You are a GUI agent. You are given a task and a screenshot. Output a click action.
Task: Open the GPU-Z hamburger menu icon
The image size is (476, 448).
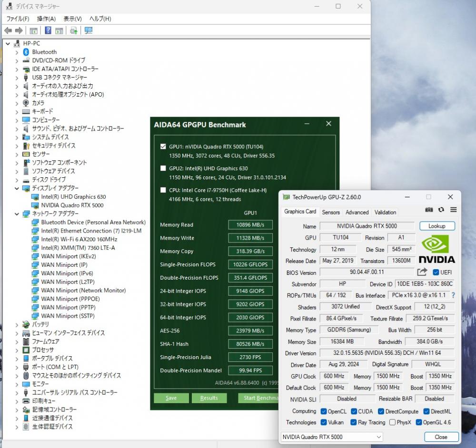pyautogui.click(x=453, y=210)
